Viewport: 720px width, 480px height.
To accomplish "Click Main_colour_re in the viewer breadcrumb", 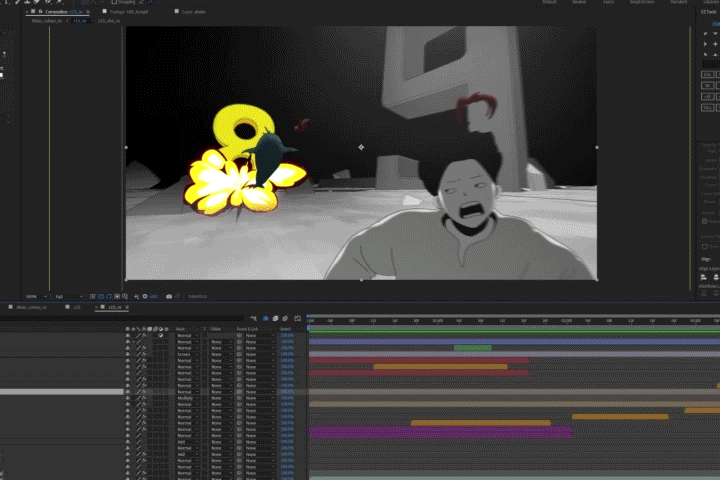I will tap(46, 21).
